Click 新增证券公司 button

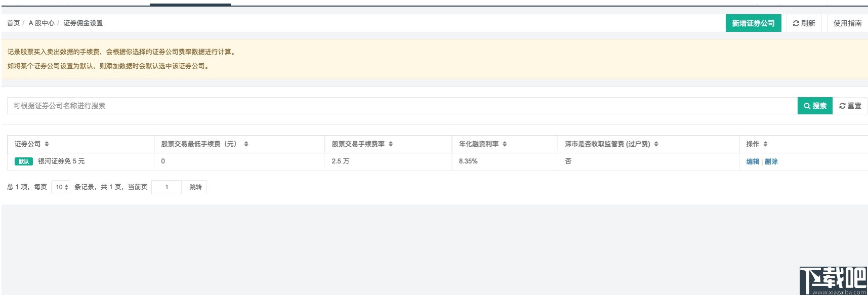tap(753, 23)
